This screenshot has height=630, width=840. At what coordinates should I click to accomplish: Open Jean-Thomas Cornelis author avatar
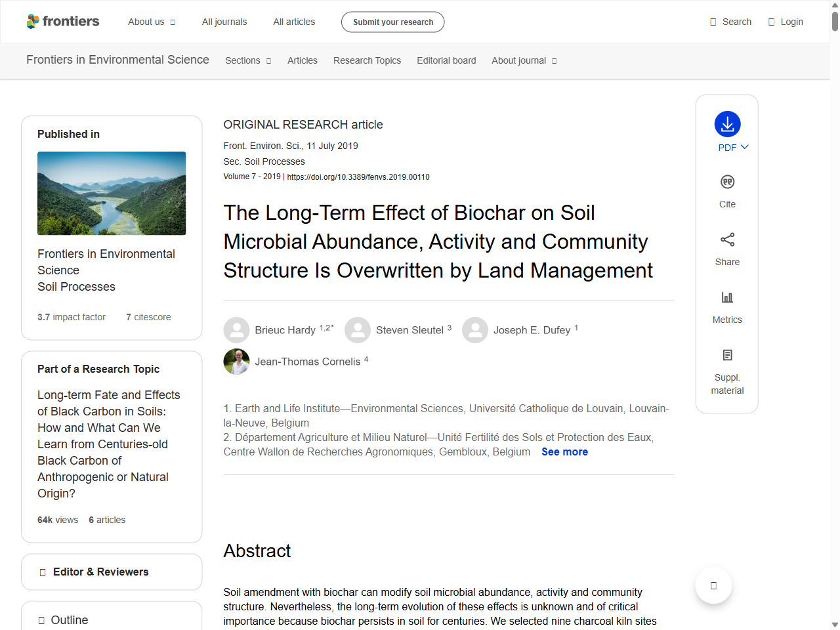236,362
